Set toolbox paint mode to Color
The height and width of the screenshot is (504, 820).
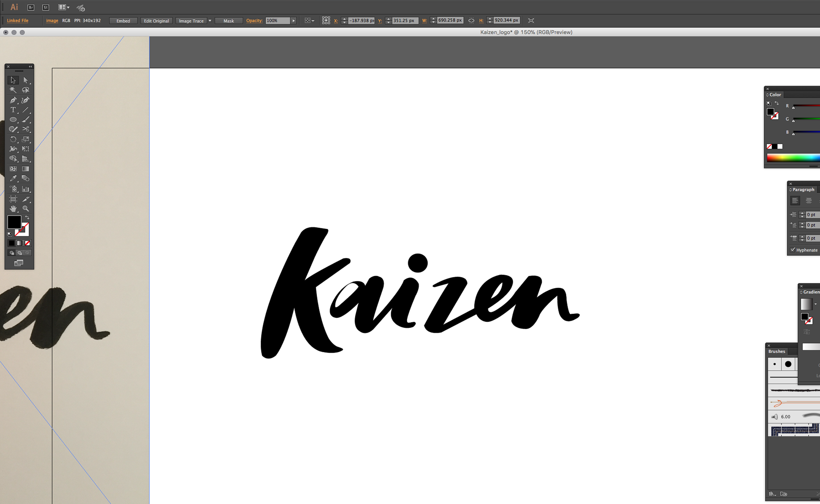(x=12, y=243)
